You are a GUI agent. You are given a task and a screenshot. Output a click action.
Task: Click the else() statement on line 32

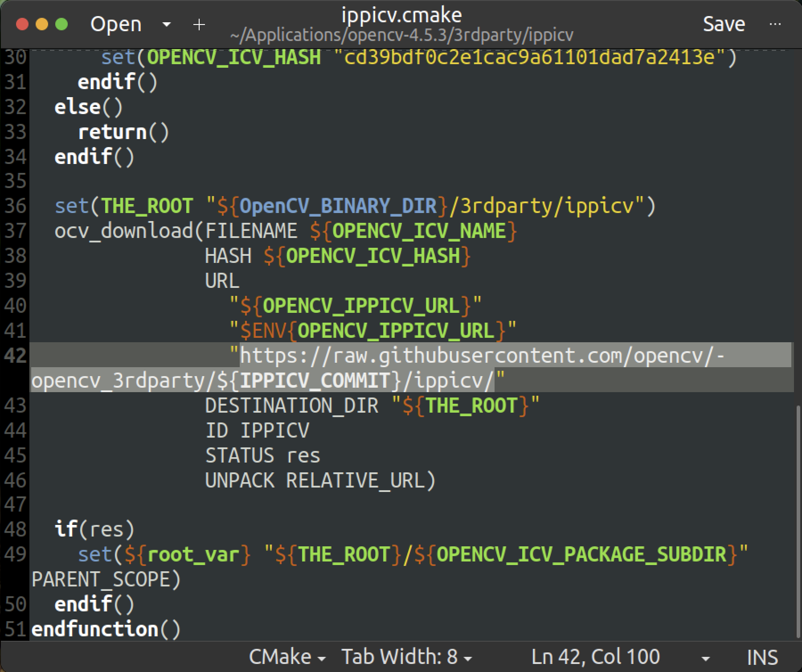pos(88,107)
